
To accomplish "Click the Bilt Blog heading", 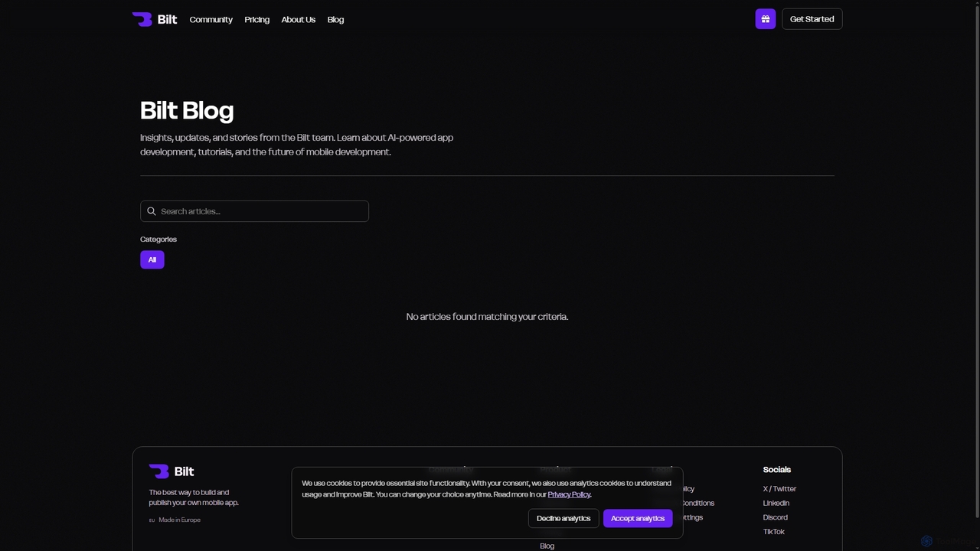I will (187, 110).
